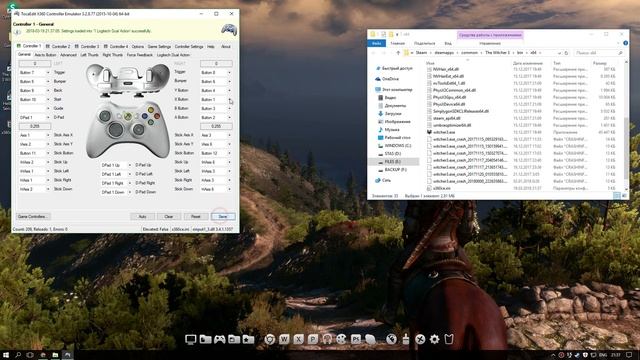
Task: Select Музыка in Explorer sidebar
Action: [x=392, y=129]
